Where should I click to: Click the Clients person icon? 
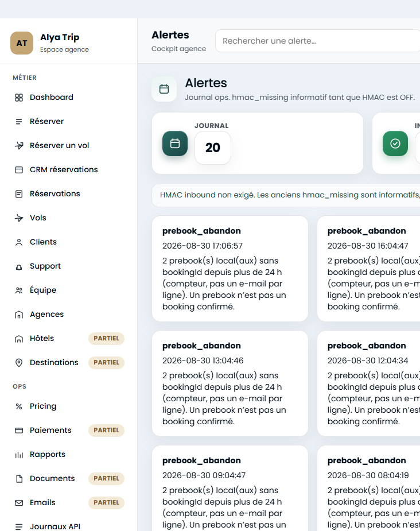pyautogui.click(x=19, y=242)
